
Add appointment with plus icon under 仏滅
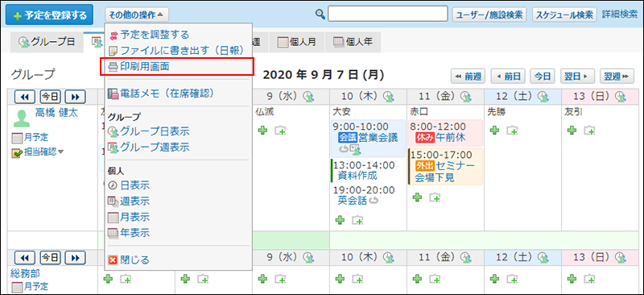(x=263, y=131)
